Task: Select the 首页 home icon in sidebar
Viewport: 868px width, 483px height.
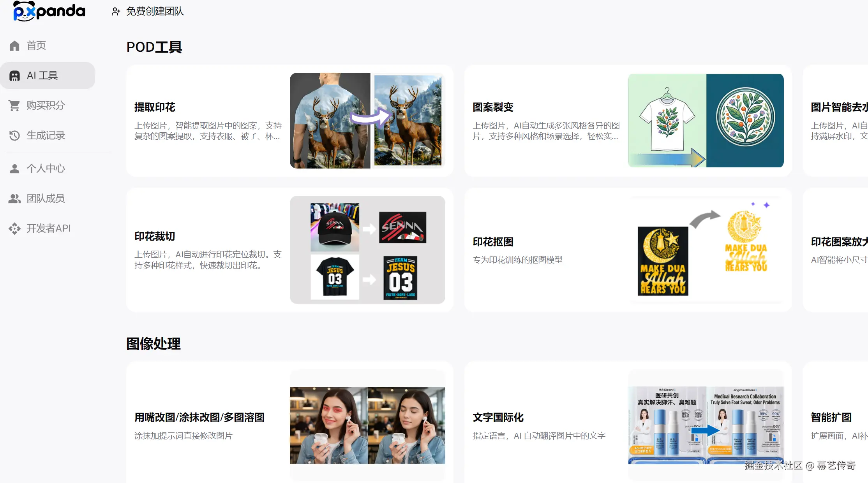Action: [14, 45]
